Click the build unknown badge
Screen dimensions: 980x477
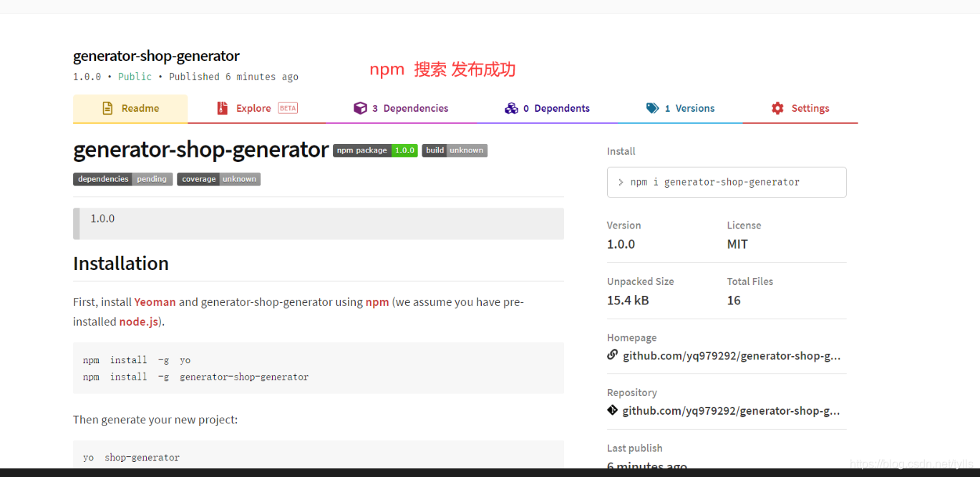tap(455, 150)
